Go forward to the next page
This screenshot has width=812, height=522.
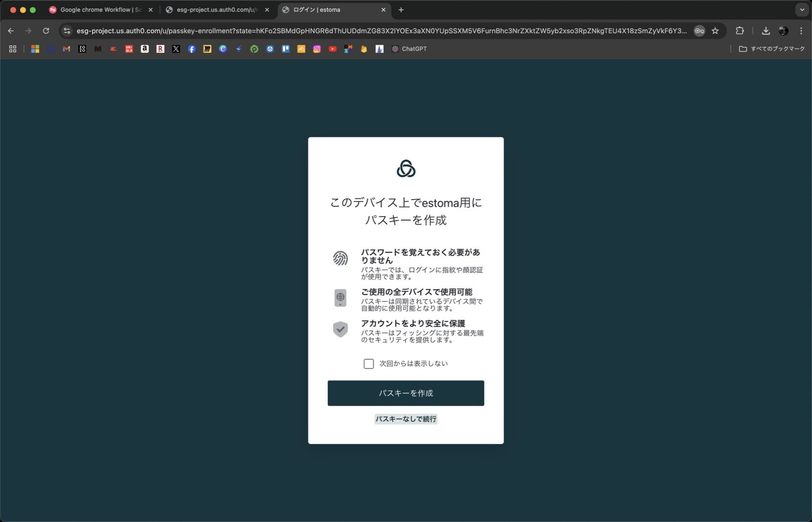tap(28, 31)
